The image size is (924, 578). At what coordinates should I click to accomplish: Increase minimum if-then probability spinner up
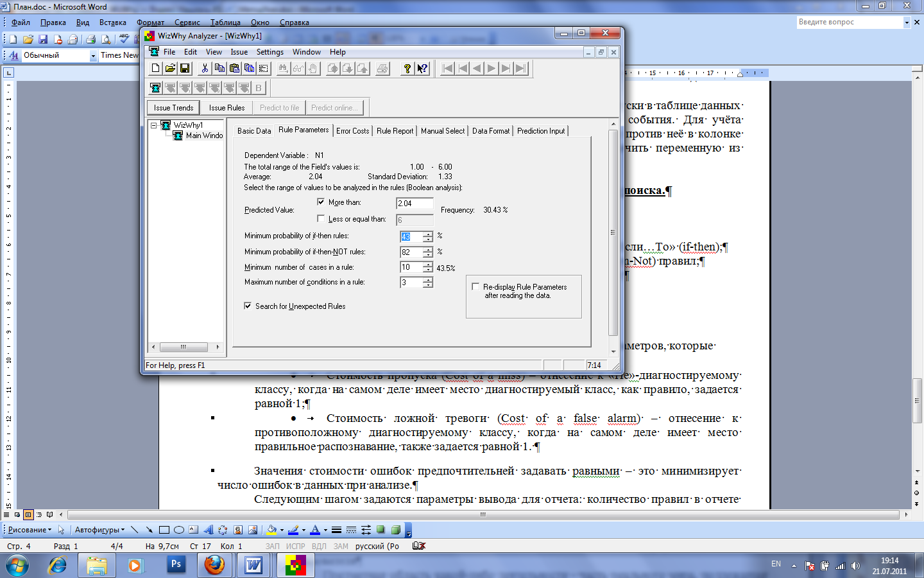coord(428,234)
